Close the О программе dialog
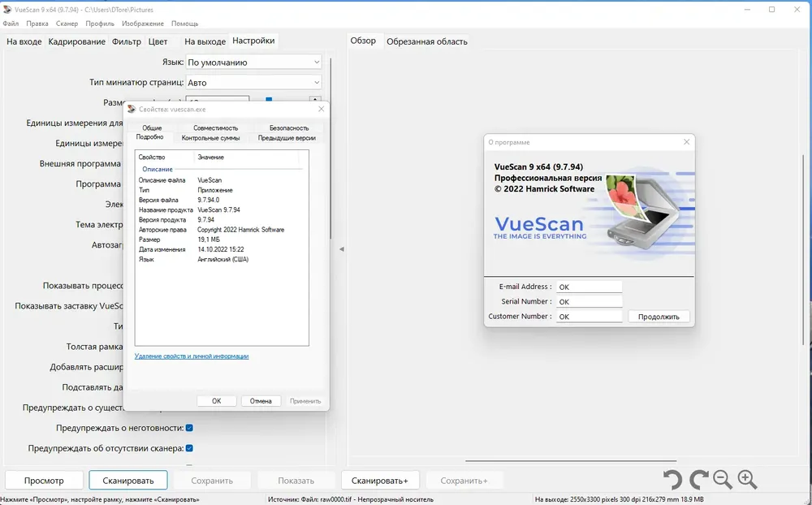The width and height of the screenshot is (812, 505). [687, 142]
